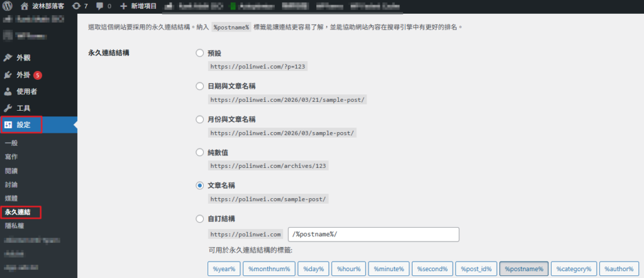
Task: Select the 月份與文章名稱 radio button
Action: pyautogui.click(x=199, y=120)
